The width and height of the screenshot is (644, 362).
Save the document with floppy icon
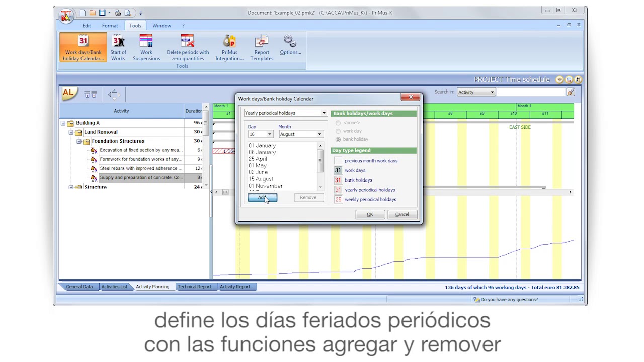[x=102, y=13]
